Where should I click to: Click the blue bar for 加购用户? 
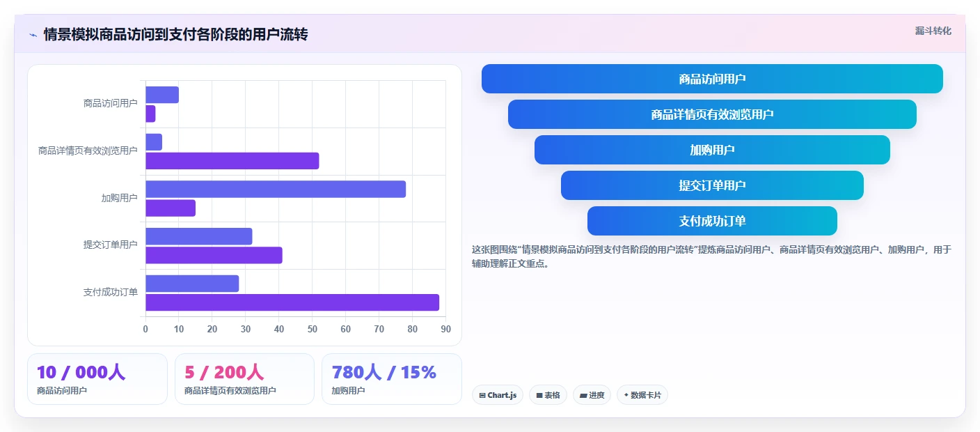[x=276, y=189]
